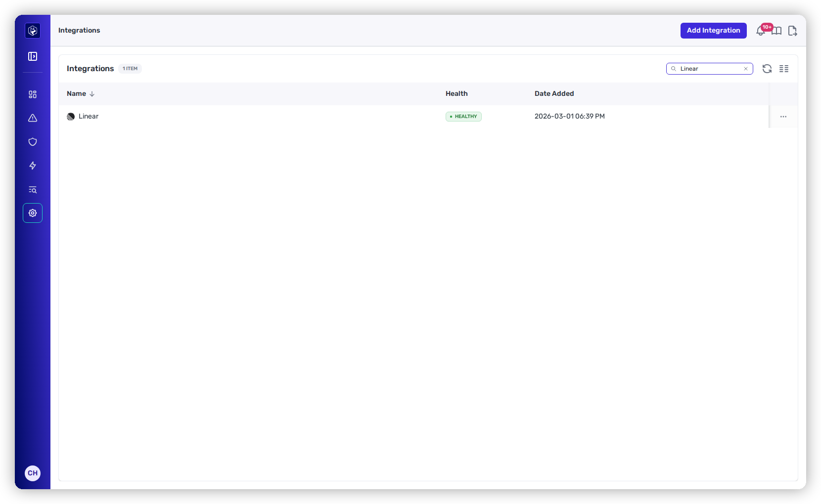Click the date 2026-03-01 06:39 PM
Screen dimensions: 821x504
point(570,117)
